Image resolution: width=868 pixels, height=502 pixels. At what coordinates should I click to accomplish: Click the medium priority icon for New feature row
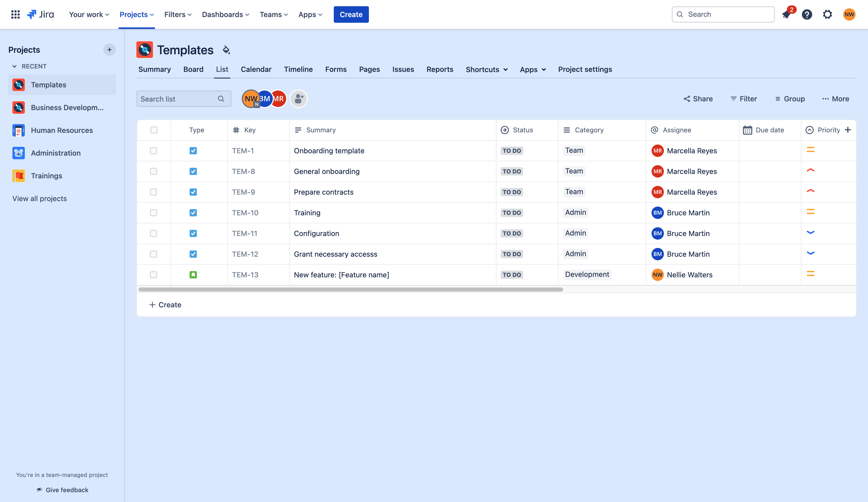(x=810, y=274)
